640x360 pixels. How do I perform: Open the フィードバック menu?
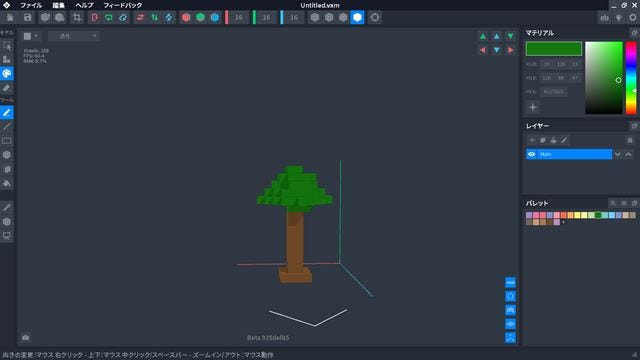123,5
